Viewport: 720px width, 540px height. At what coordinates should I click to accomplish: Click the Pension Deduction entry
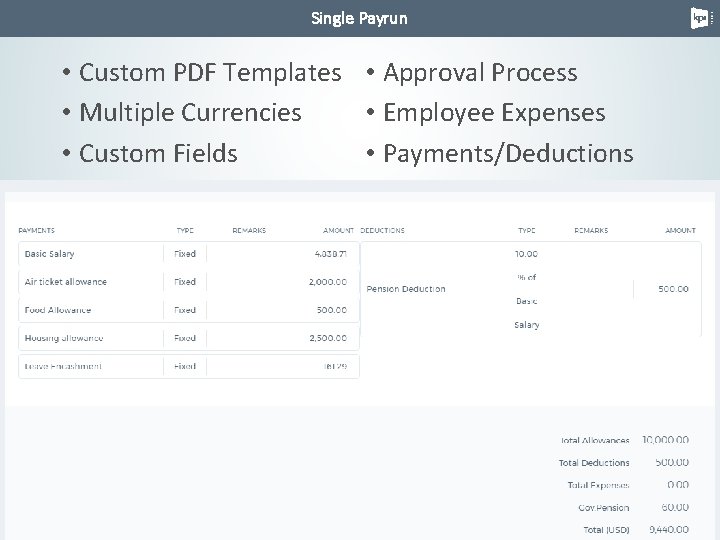point(406,289)
